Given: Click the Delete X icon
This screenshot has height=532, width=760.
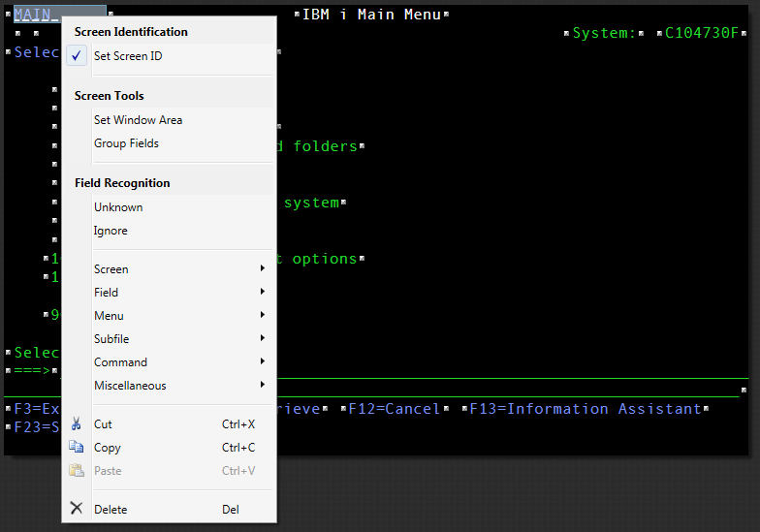Looking at the screenshot, I should [76, 508].
